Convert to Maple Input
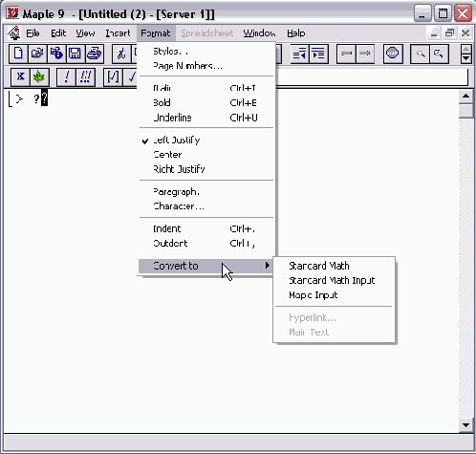476x454 pixels. click(x=334, y=295)
